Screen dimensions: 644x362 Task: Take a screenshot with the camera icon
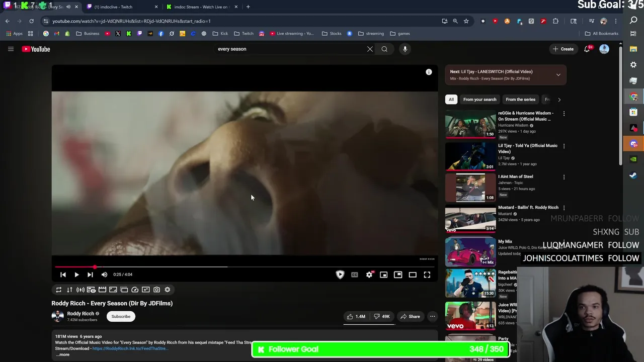click(x=156, y=290)
